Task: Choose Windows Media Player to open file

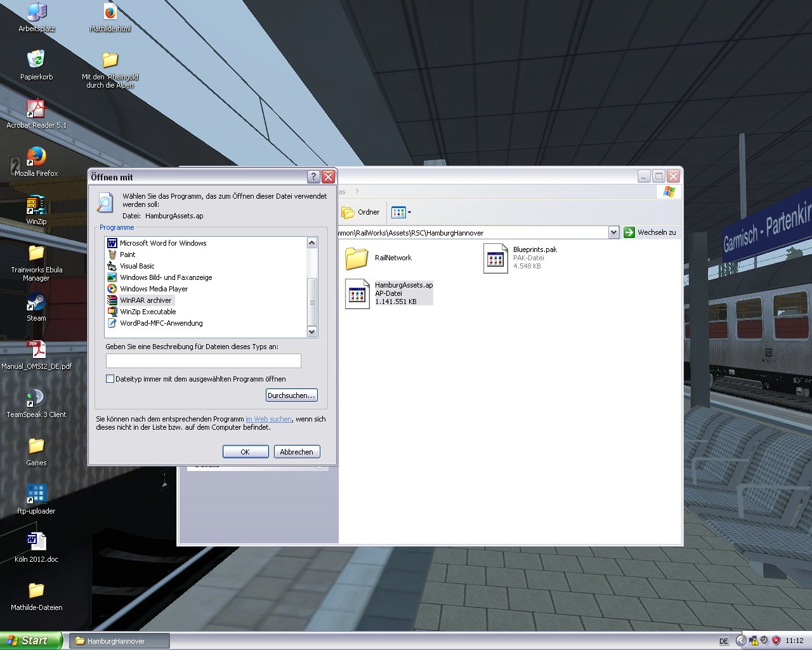Action: (148, 289)
